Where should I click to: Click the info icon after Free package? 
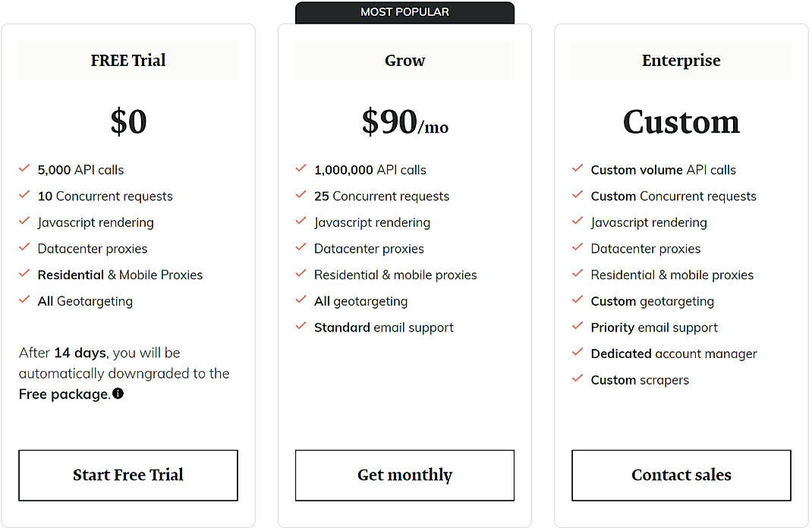click(x=117, y=394)
